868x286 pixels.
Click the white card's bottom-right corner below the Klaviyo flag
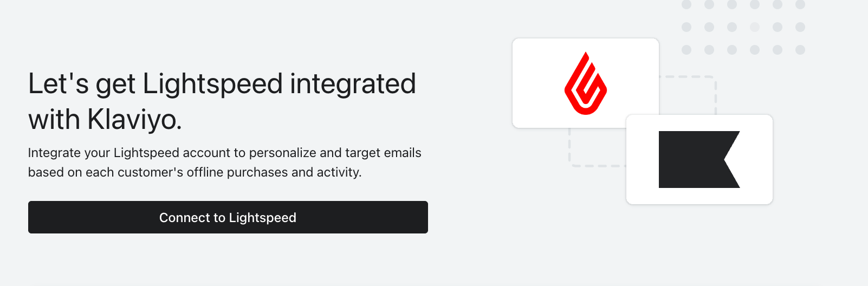tap(766, 198)
